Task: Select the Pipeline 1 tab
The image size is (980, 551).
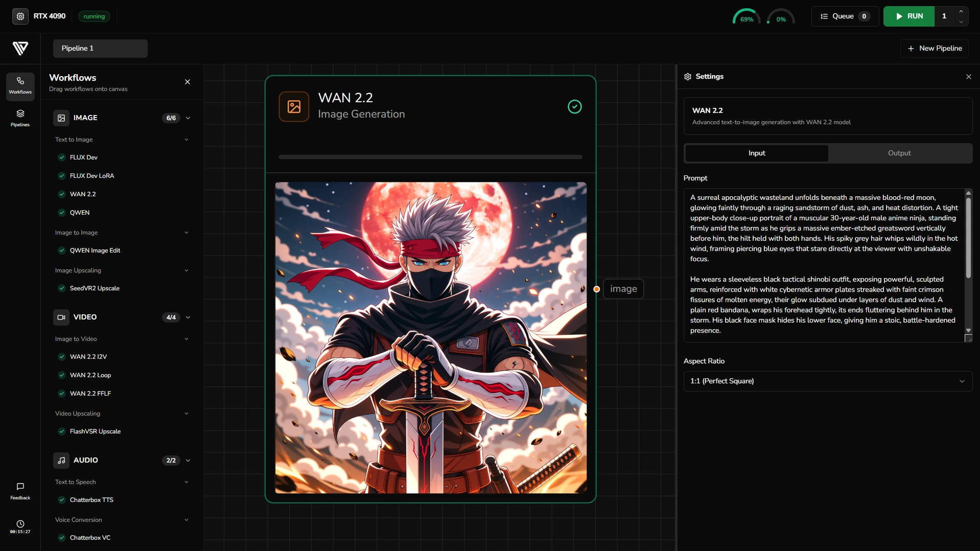Action: (x=100, y=48)
